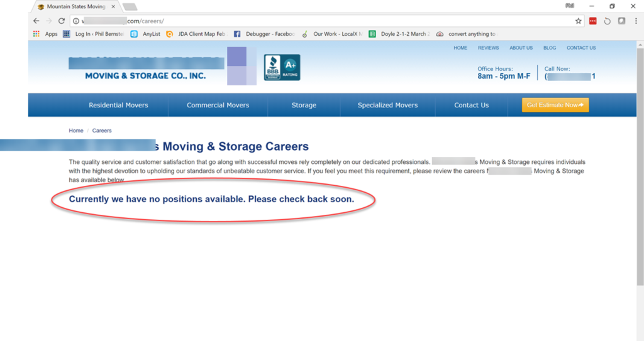Go to Home via the breadcrumb link
Screen dimensions: 644x341
(x=76, y=131)
